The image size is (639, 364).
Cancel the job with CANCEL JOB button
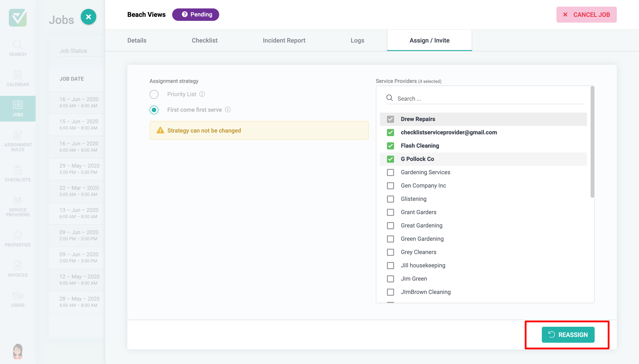586,15
